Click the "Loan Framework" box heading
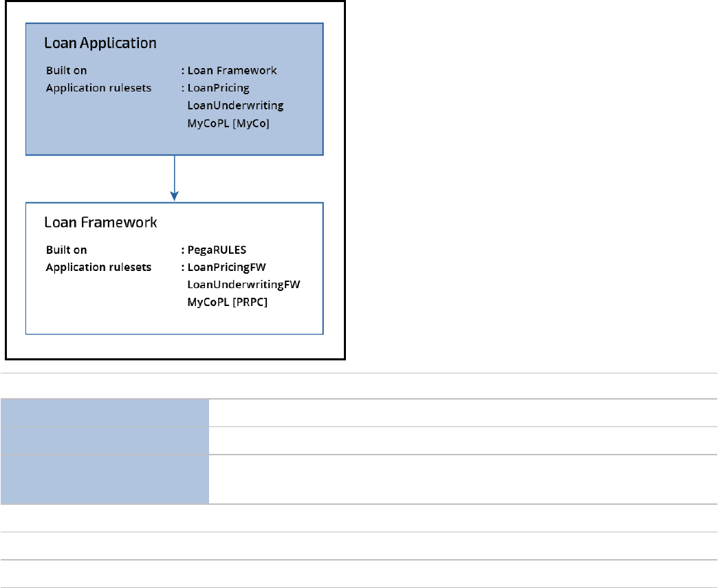 tap(100, 223)
